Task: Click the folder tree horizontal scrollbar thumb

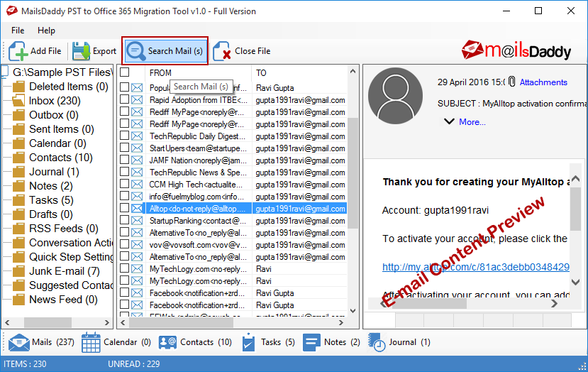Action: point(48,322)
